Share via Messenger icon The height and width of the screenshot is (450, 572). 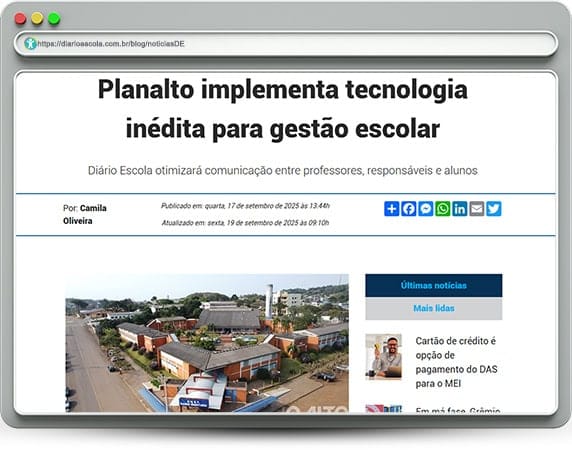point(426,209)
